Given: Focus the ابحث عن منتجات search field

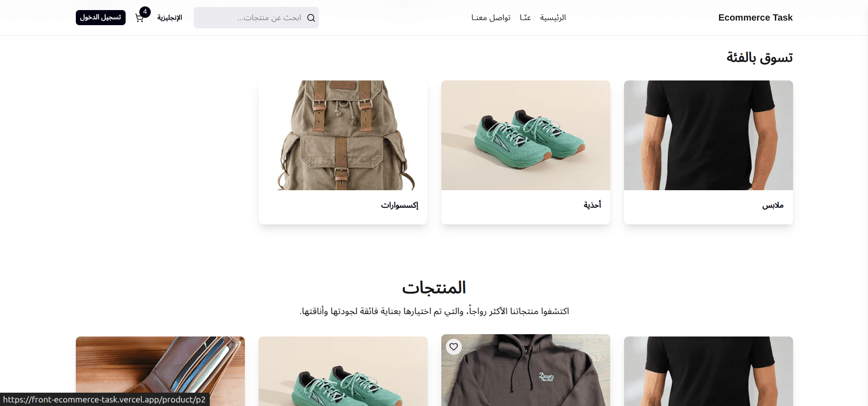Looking at the screenshot, I should pyautogui.click(x=256, y=17).
